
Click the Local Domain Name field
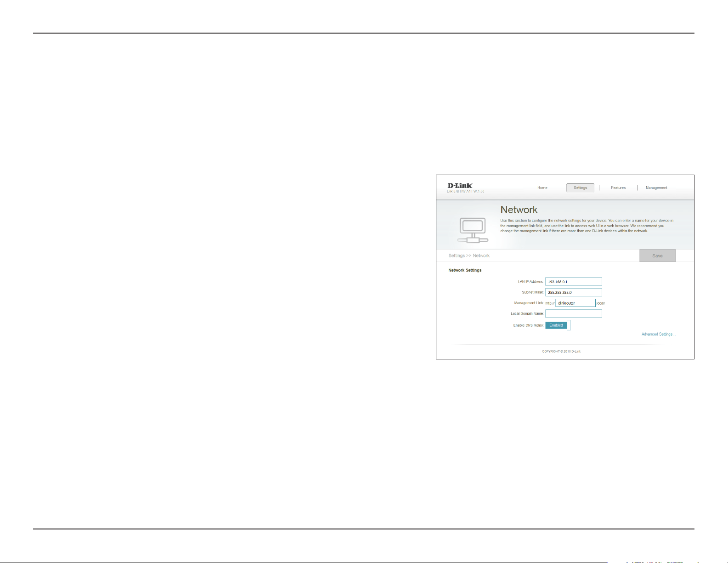pyautogui.click(x=573, y=313)
